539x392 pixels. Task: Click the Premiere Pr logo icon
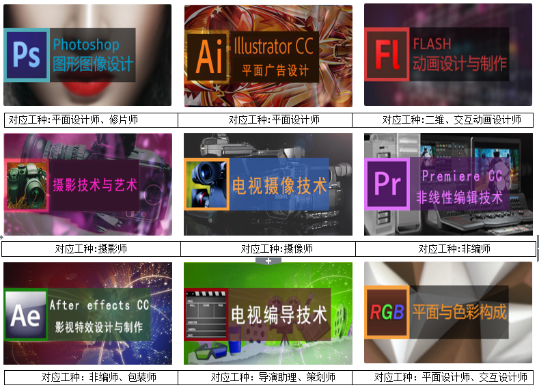387,184
